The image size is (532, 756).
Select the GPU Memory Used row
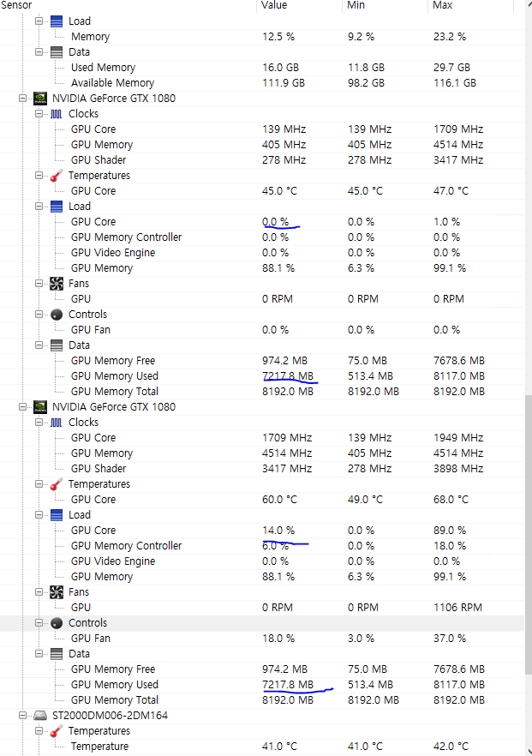(x=114, y=375)
